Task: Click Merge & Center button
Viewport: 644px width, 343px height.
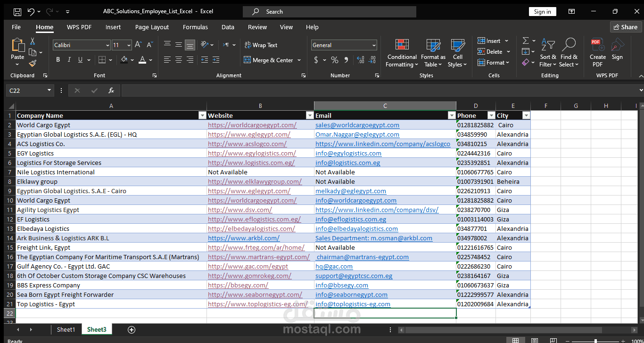Action: click(268, 60)
